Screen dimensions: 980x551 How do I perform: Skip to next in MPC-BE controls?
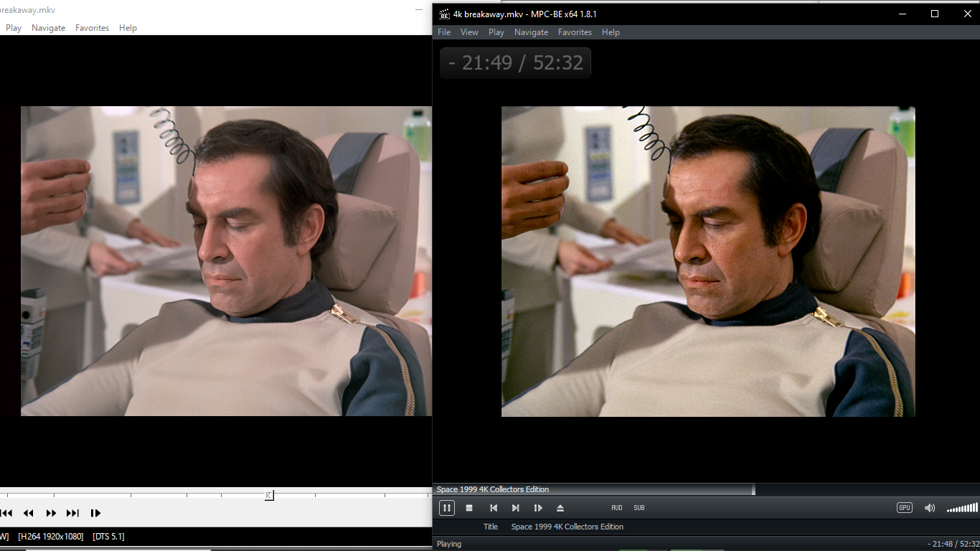point(515,508)
